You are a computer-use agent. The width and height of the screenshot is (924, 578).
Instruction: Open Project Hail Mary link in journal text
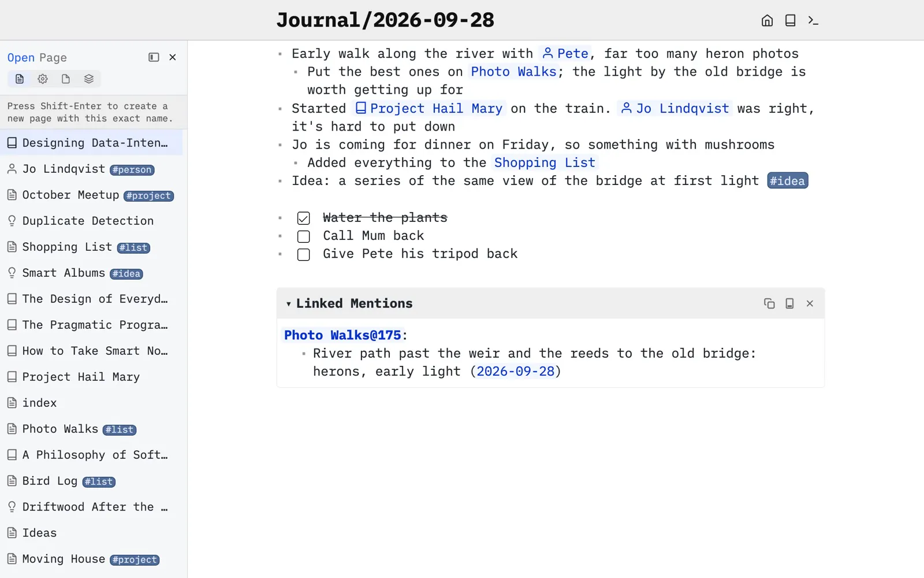[x=429, y=108]
